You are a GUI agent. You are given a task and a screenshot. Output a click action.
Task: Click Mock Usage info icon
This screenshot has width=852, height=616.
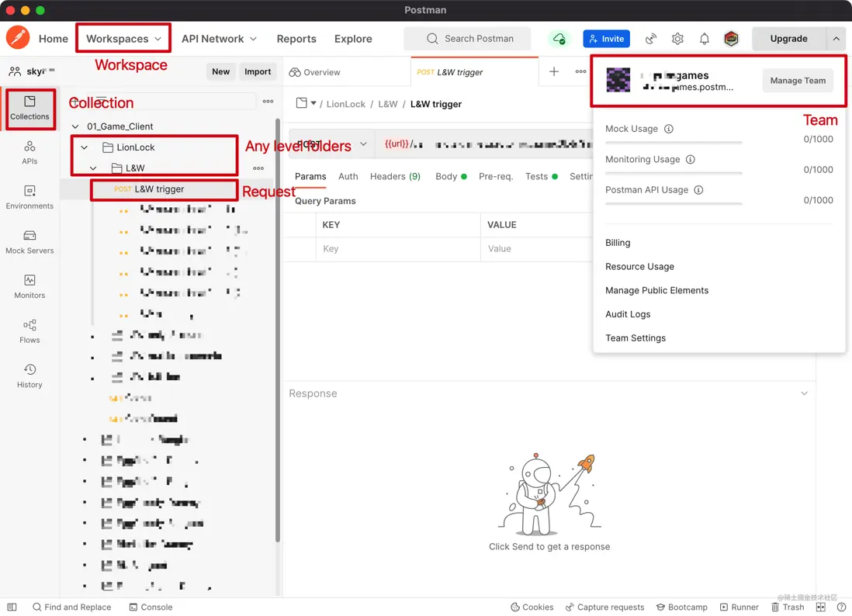(669, 129)
